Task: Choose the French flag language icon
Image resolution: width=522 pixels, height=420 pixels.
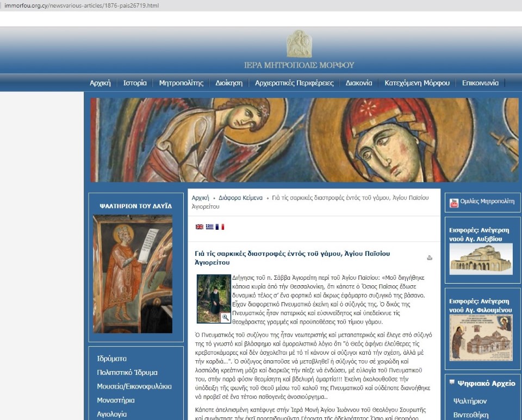Action: pyautogui.click(x=220, y=227)
